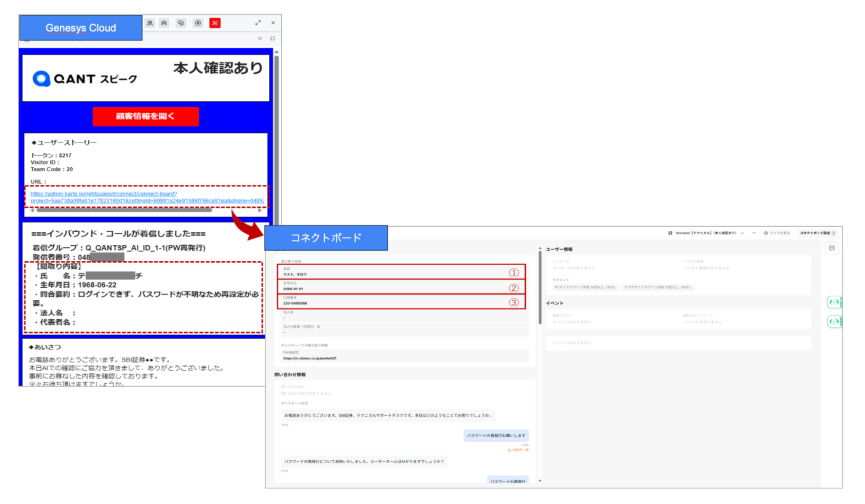Click the fit-to-frame icon below the expand arrows

(273, 39)
